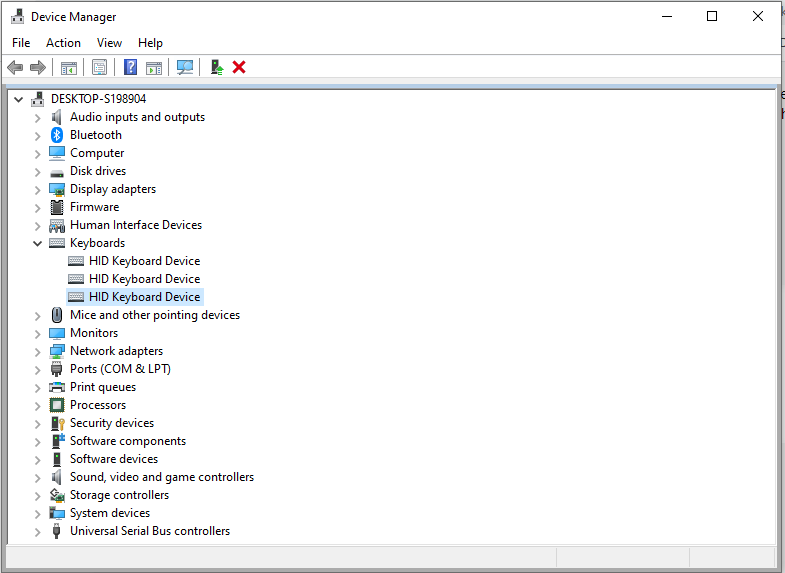Open the Properties toolbar icon

pyautogui.click(x=99, y=67)
